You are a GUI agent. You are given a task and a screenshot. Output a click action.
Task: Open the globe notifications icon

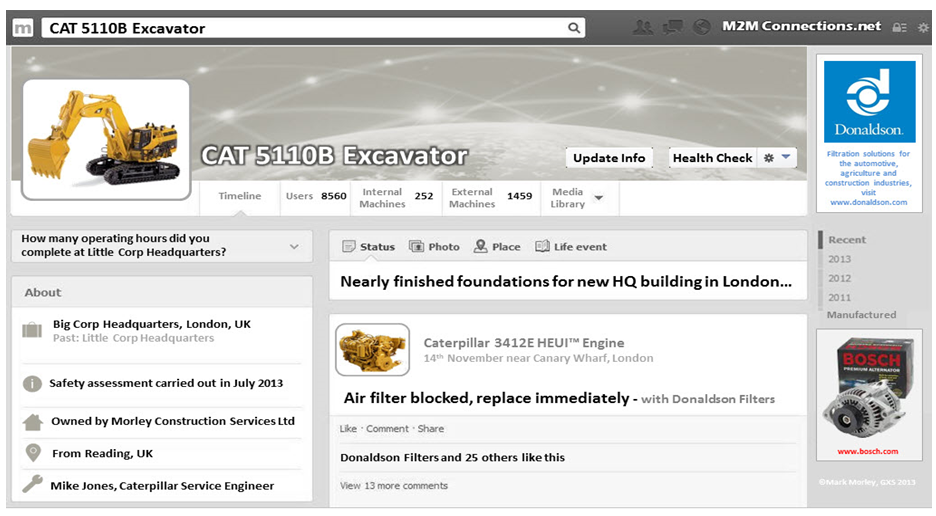(702, 27)
